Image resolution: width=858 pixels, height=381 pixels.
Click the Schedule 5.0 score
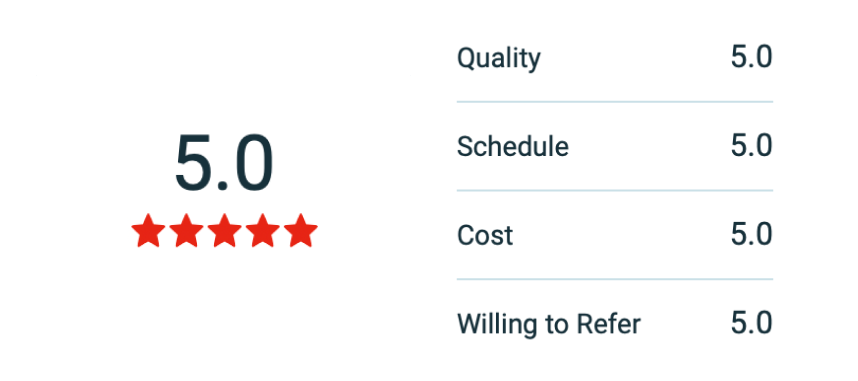(x=751, y=146)
